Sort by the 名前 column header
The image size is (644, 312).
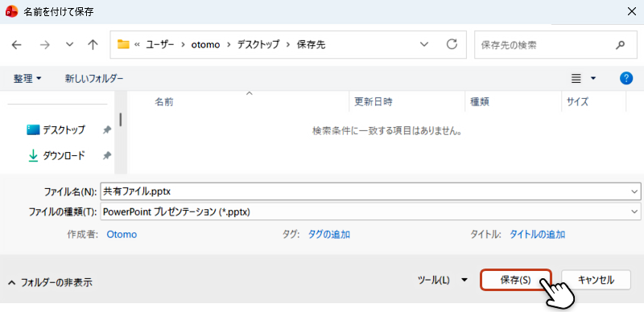coord(164,102)
